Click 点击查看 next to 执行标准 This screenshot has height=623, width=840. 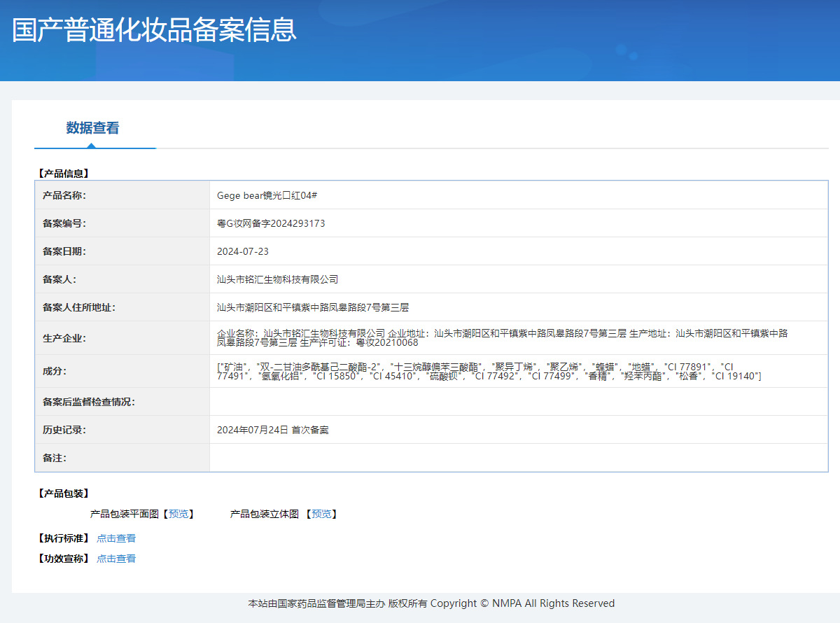coord(116,538)
